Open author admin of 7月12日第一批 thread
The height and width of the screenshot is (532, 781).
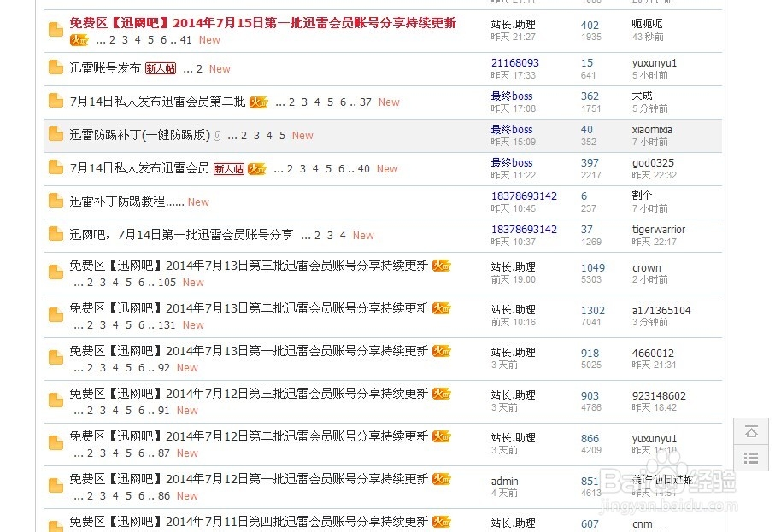504,482
